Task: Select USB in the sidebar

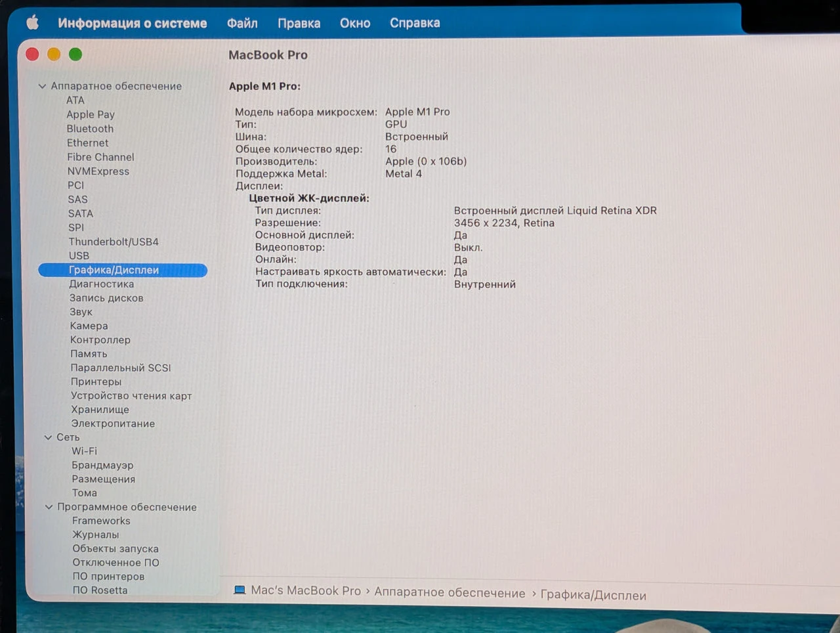Action: (79, 255)
